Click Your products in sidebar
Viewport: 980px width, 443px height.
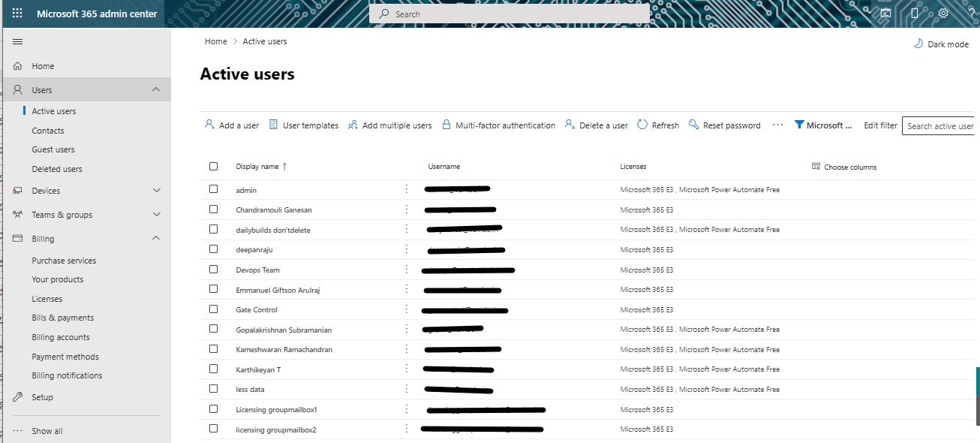coord(58,279)
